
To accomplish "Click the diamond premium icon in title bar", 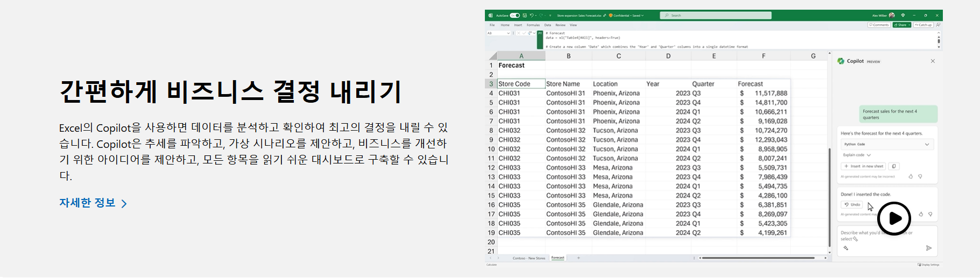I will tap(903, 16).
